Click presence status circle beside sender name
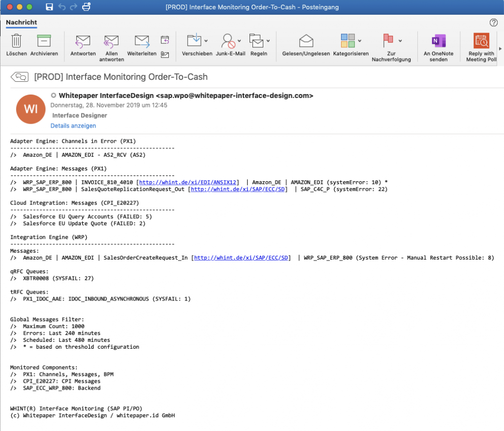The image size is (504, 431). point(53,95)
